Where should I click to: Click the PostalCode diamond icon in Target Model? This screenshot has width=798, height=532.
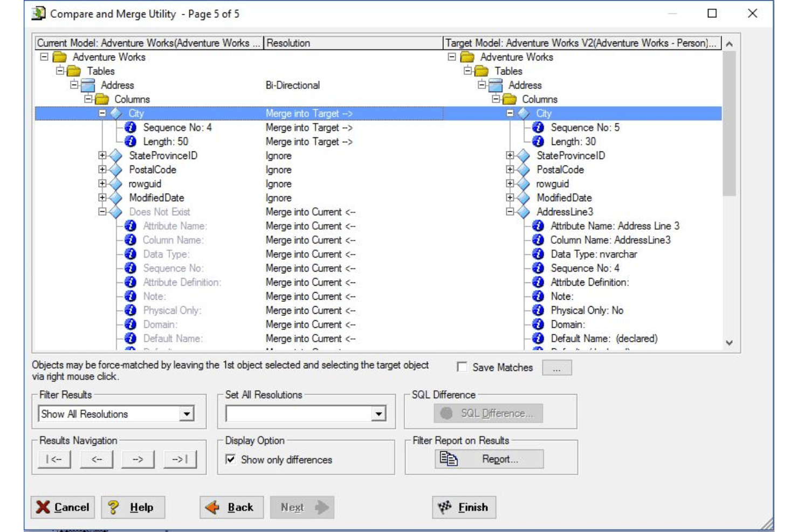point(524,169)
